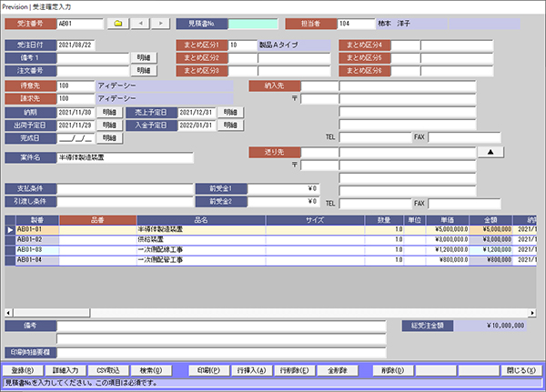Click the 受注日付 field 2021/08/22
Viewport: 546px width, 392px height.
click(76, 45)
